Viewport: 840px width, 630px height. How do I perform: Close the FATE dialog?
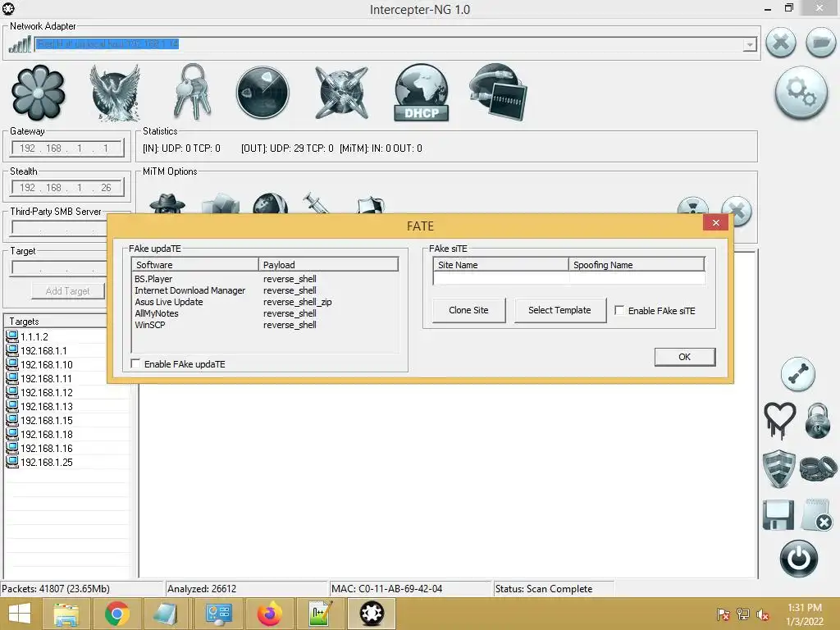tap(715, 223)
